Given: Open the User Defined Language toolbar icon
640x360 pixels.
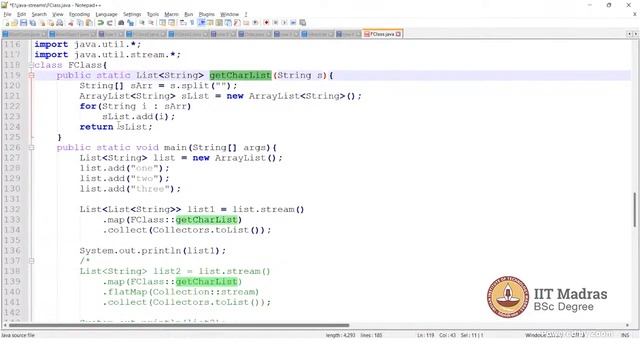Looking at the screenshot, I should point(210,22).
